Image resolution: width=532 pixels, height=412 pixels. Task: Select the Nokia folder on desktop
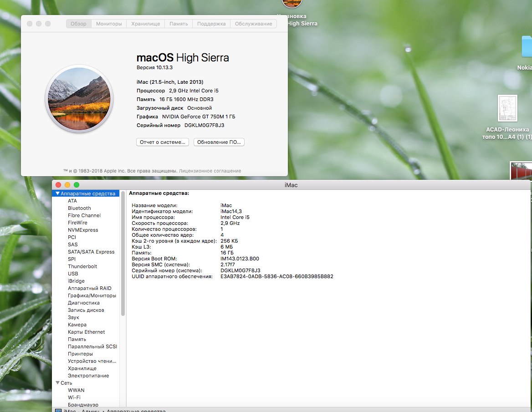[527, 47]
